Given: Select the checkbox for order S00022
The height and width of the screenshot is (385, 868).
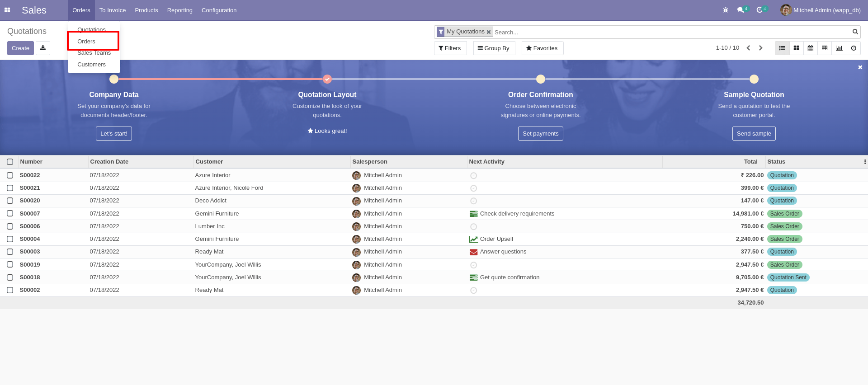Looking at the screenshot, I should click(10, 175).
